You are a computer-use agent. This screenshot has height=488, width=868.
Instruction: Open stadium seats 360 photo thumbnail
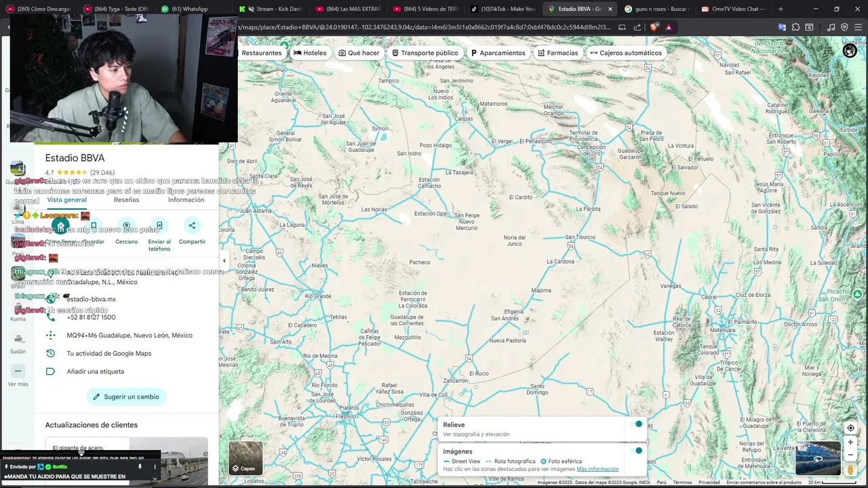click(818, 458)
